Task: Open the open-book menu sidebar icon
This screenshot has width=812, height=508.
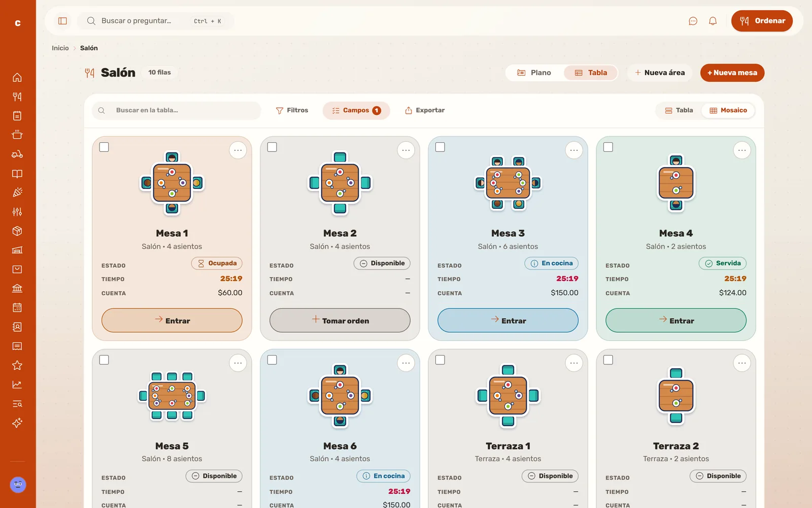Action: point(17,174)
